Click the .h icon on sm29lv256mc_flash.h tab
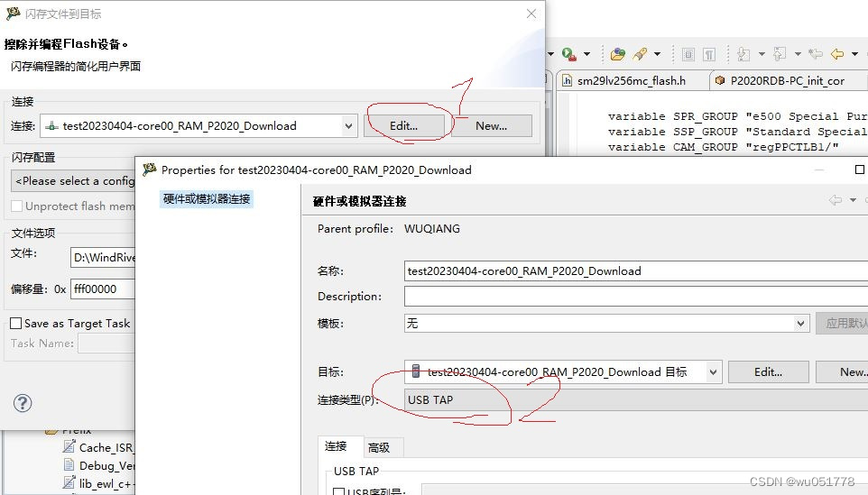This screenshot has width=868, height=495. 567,81
